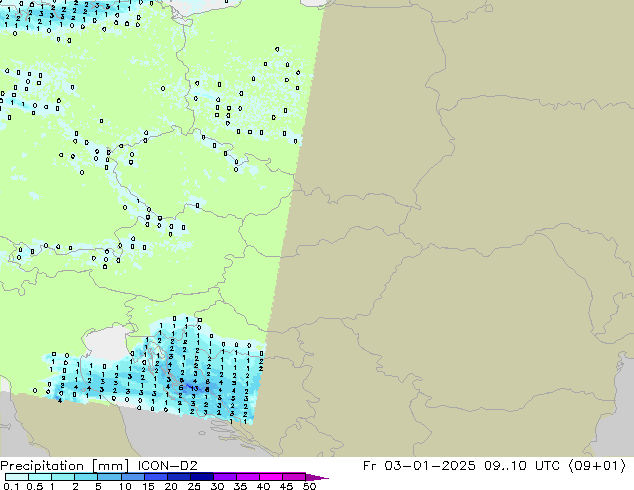Click the '13' precipitation value on the map

(194, 389)
